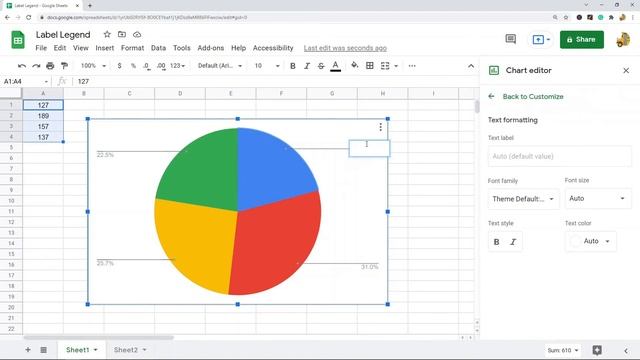Click the Last edit was seconds ago link
Viewport: 640px width, 360px height.
click(345, 48)
